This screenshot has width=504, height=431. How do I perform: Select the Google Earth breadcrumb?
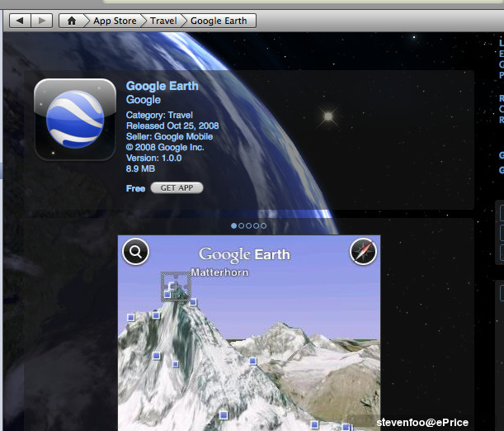click(x=219, y=21)
